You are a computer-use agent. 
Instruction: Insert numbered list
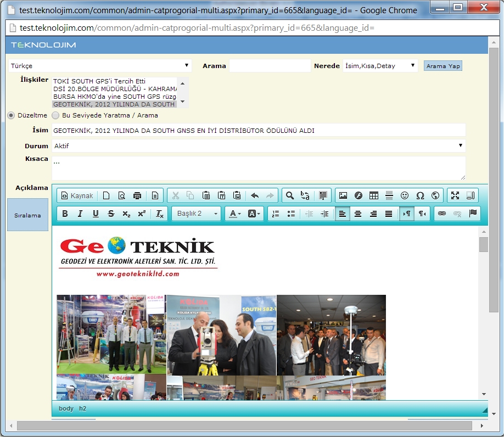pos(276,214)
